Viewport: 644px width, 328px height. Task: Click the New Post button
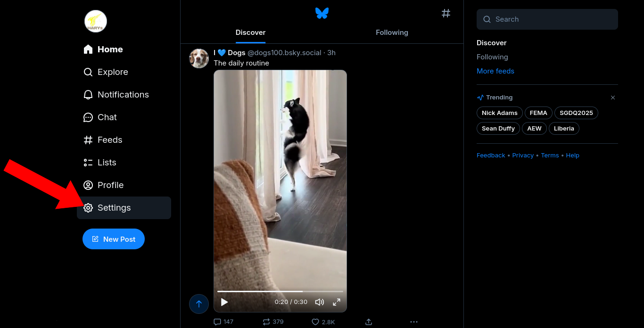click(114, 239)
